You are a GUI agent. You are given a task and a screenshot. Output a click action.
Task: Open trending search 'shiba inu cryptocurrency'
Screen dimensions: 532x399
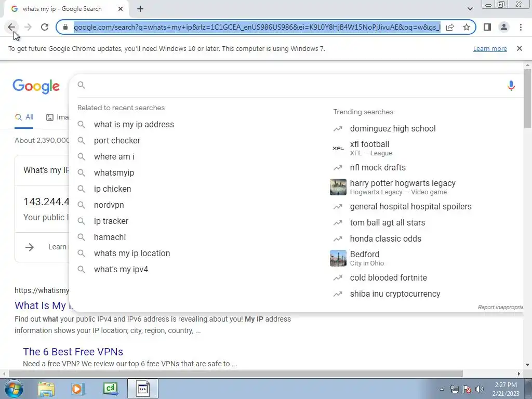[x=395, y=294]
